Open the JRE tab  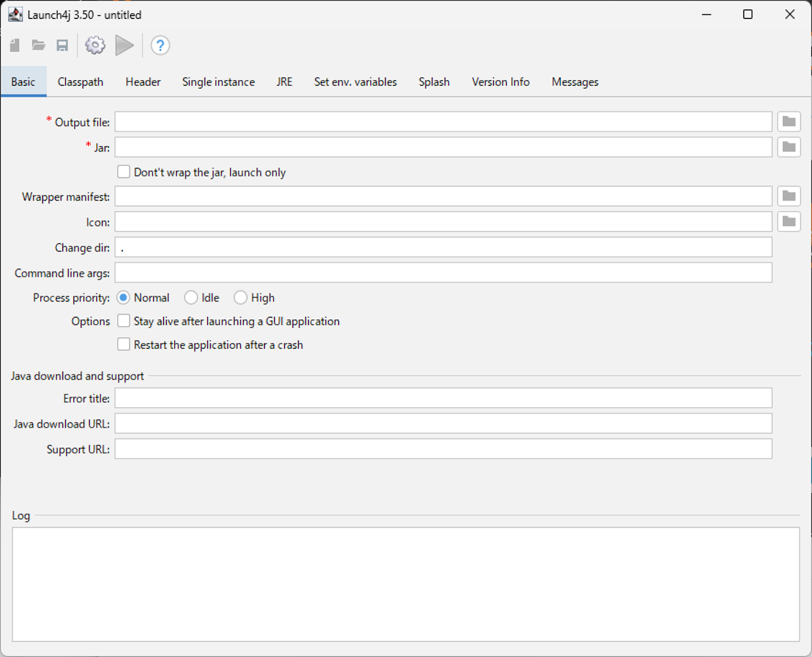[285, 82]
